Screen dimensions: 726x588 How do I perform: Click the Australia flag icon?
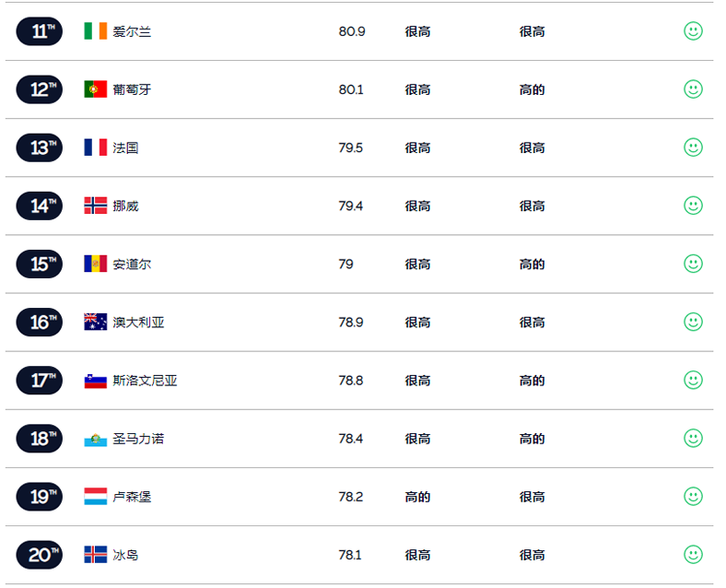point(96,322)
